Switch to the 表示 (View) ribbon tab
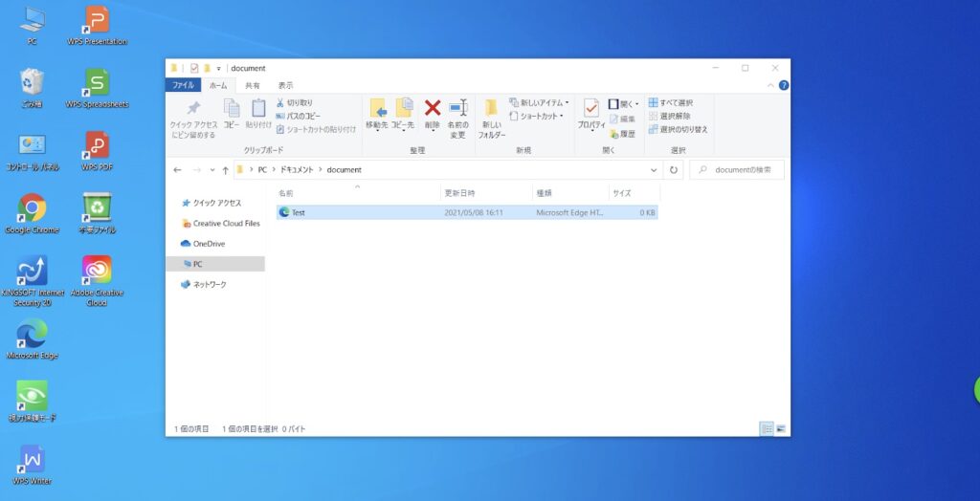Viewport: 980px width, 501px height. (285, 85)
